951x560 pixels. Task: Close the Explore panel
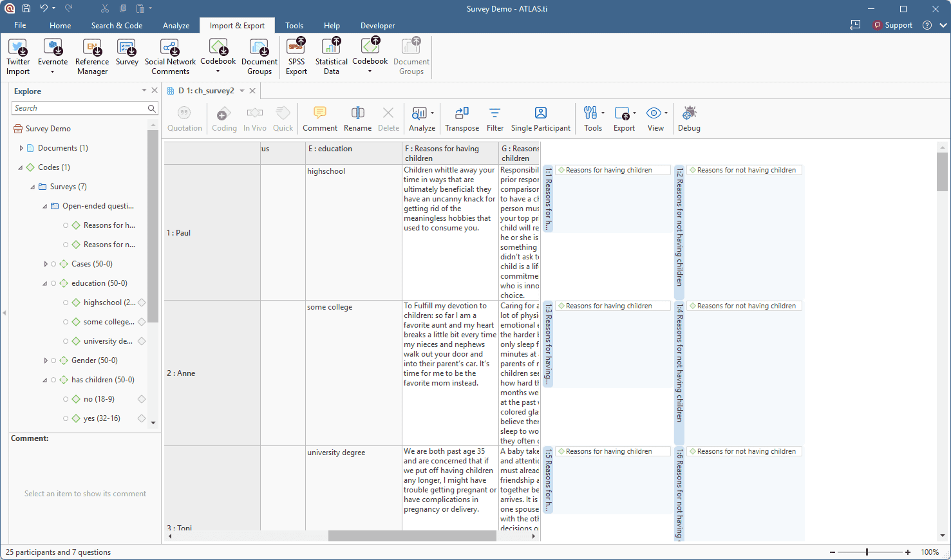coord(155,90)
